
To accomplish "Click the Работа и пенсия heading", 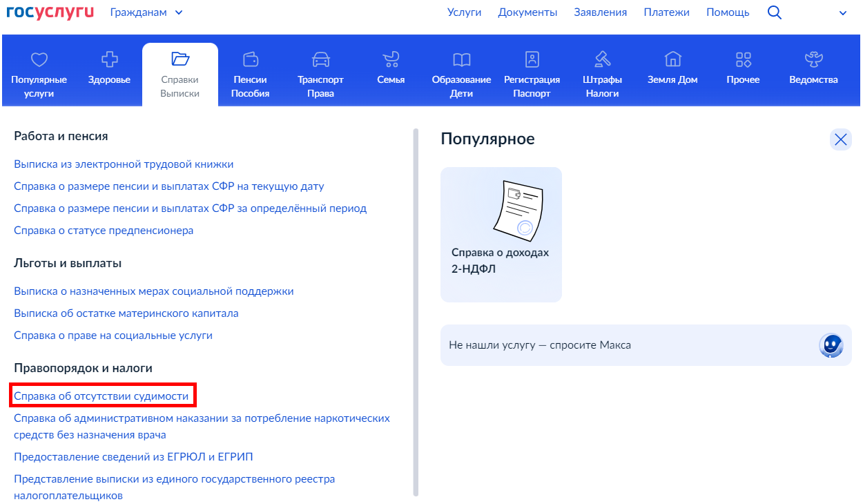I will (x=61, y=137).
